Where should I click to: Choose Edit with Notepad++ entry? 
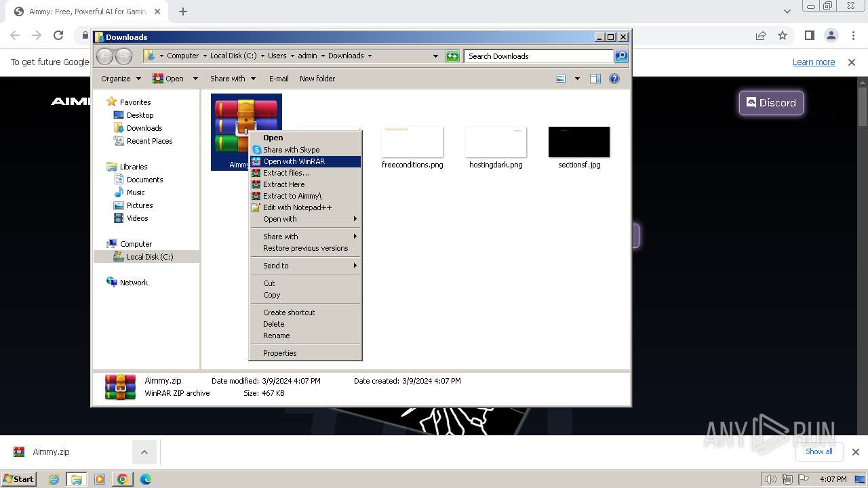(x=305, y=207)
